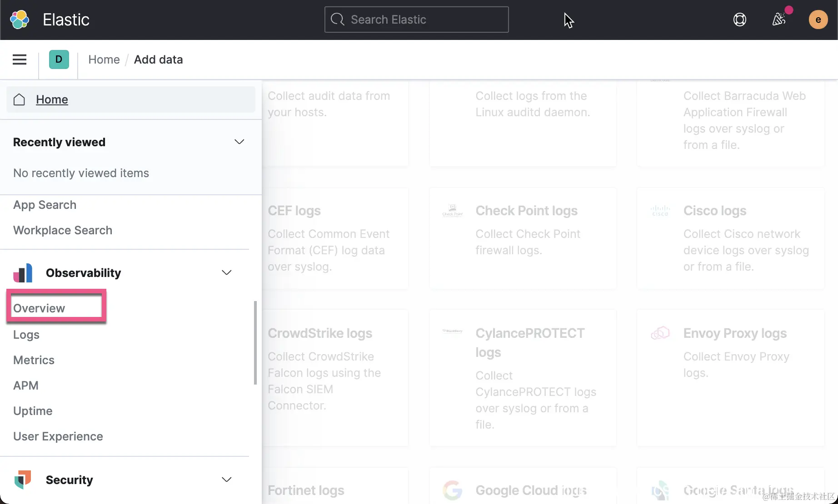Click the Observability app icon
The width and height of the screenshot is (838, 504).
coord(23,273)
